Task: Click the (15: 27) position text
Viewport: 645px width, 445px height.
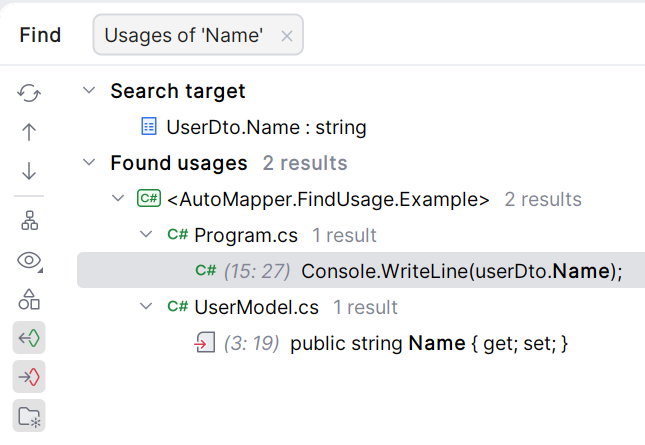Action: point(257,271)
